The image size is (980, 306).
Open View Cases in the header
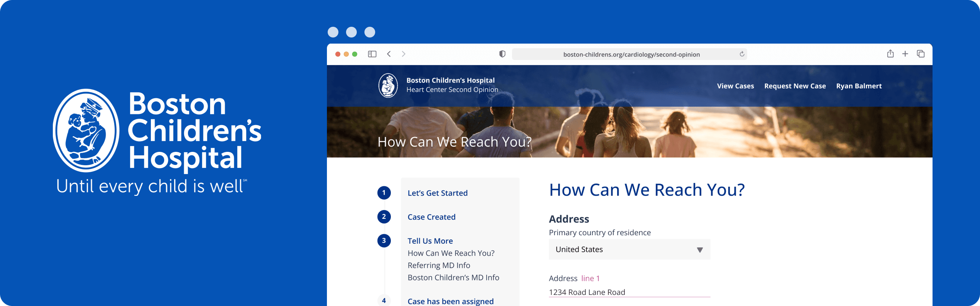click(735, 86)
